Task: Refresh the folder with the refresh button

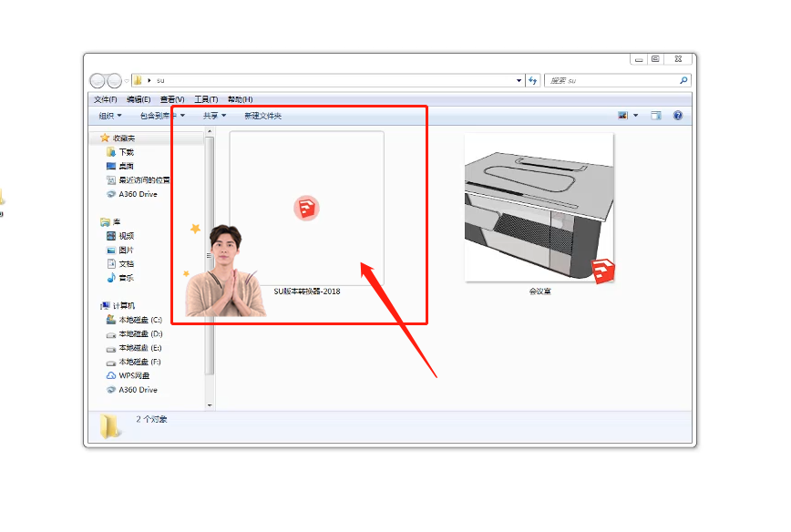Action: click(533, 81)
